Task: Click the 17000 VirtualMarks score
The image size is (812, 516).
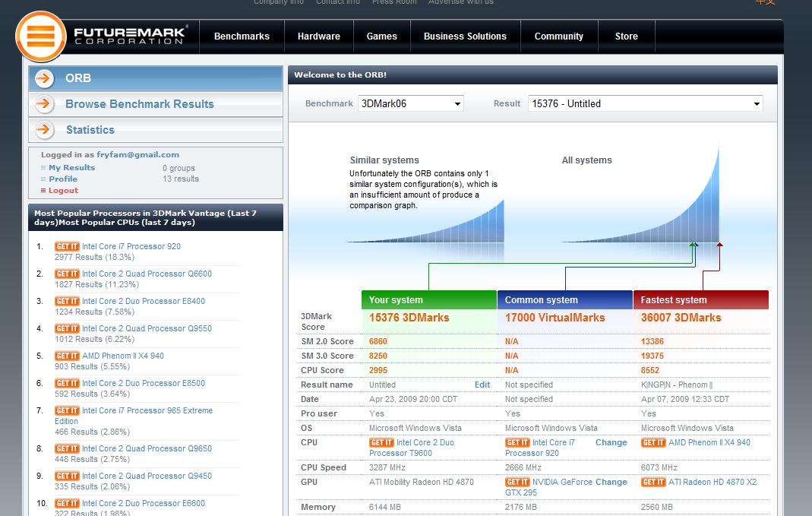Action: [x=554, y=318]
